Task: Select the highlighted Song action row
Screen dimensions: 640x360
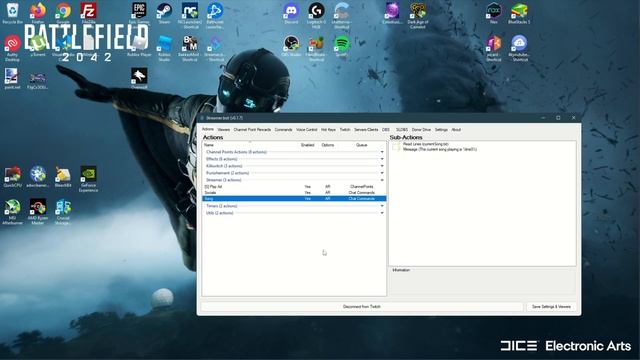Action: 294,199
